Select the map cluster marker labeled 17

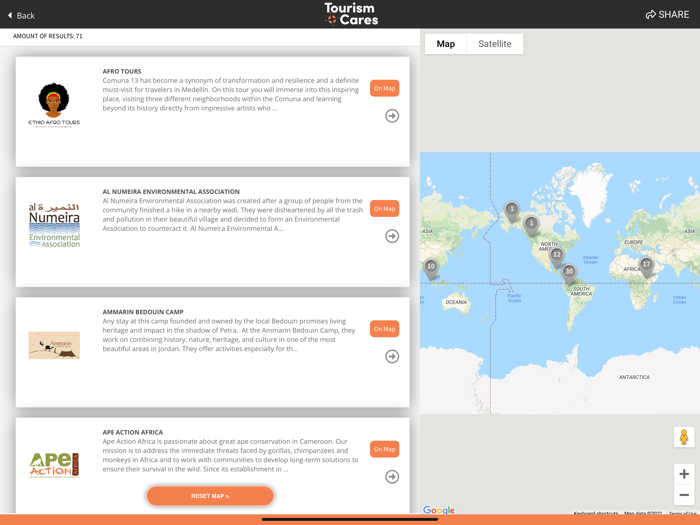(x=646, y=267)
